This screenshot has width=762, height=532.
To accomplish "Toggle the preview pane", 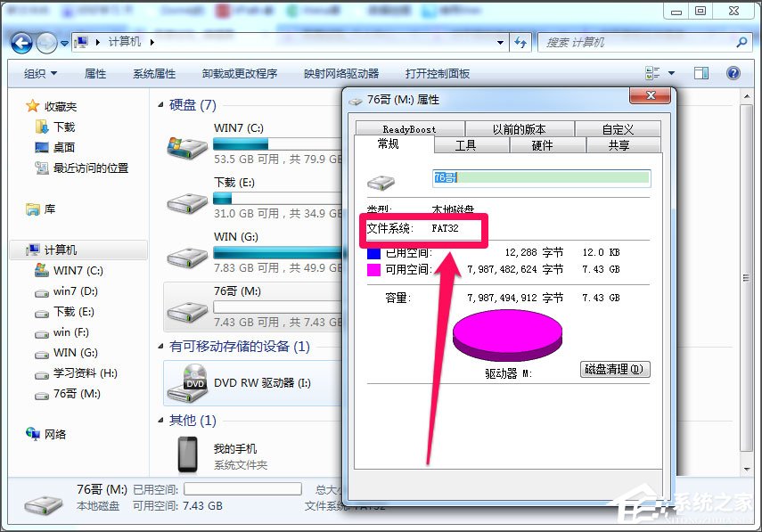I will coord(701,73).
